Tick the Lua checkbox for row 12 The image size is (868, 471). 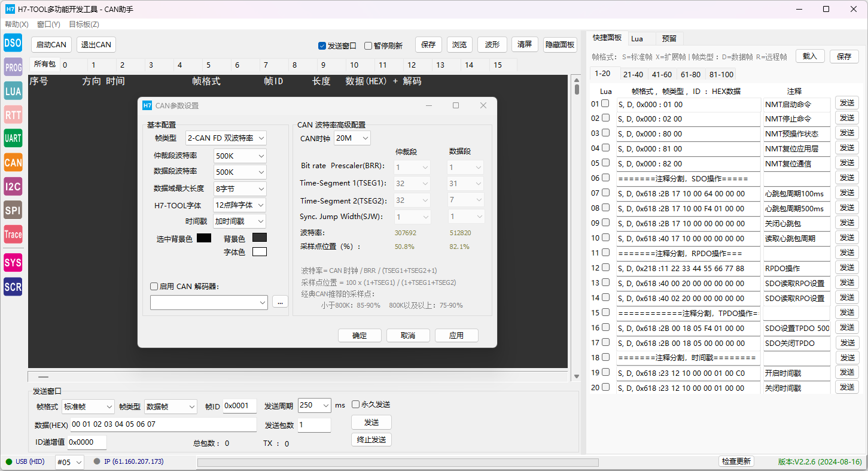click(605, 268)
